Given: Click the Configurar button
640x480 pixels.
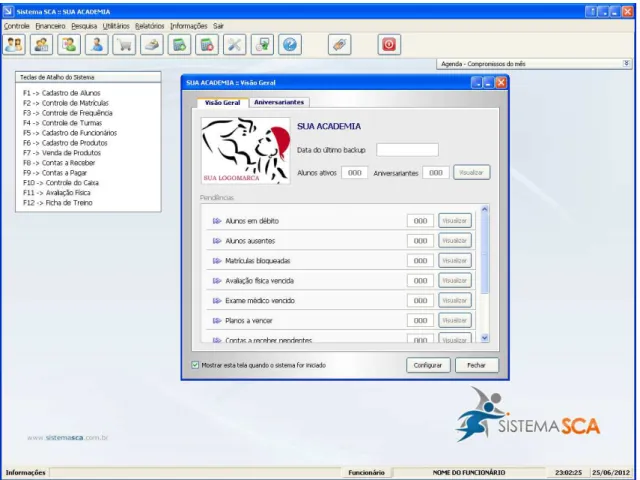Looking at the screenshot, I should coord(428,365).
